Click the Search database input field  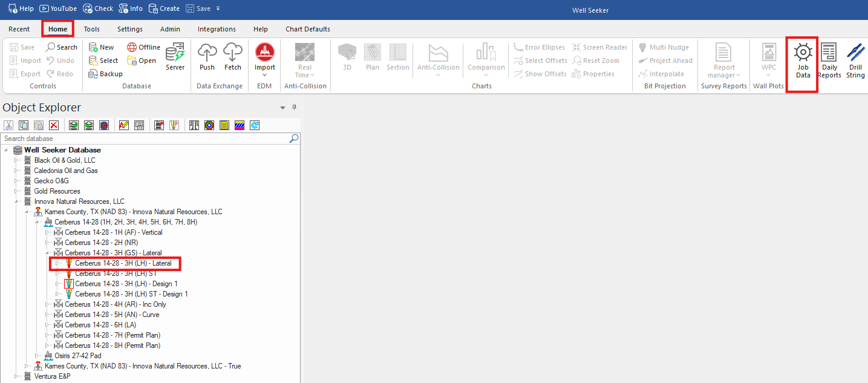pos(145,139)
